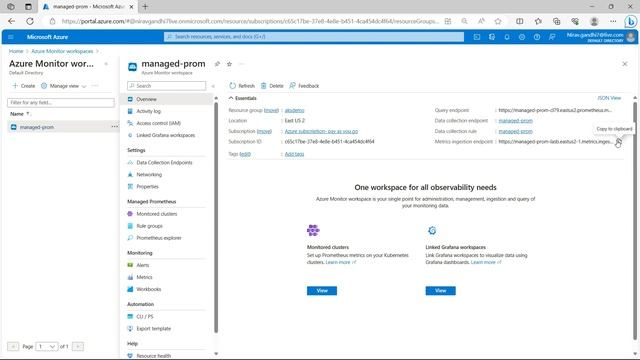This screenshot has height=360, width=640.
Task: Open Properties menu item
Action: tap(147, 187)
